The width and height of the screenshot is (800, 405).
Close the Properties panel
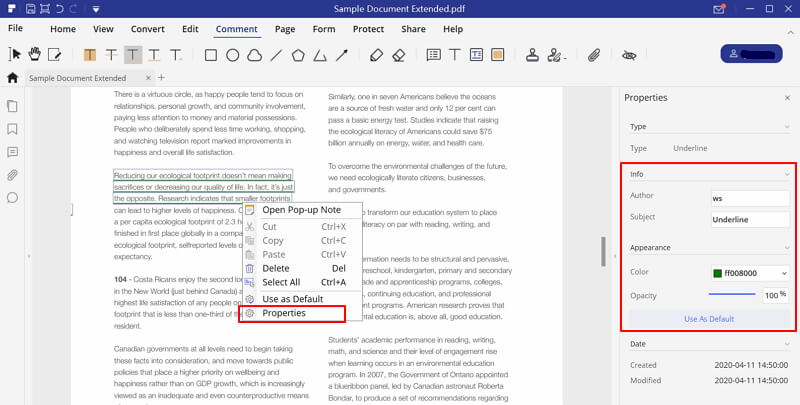(x=787, y=98)
